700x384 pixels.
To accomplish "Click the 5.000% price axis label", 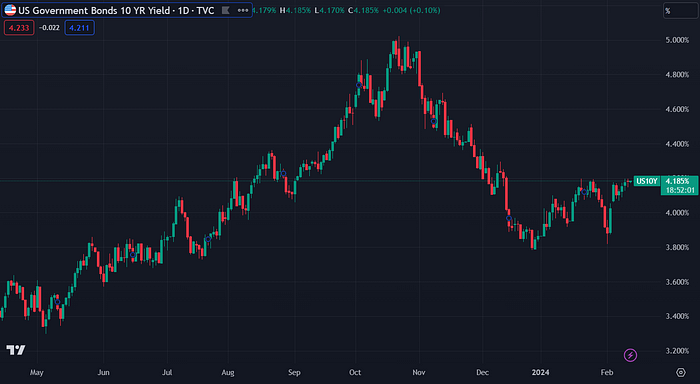I will [677, 40].
